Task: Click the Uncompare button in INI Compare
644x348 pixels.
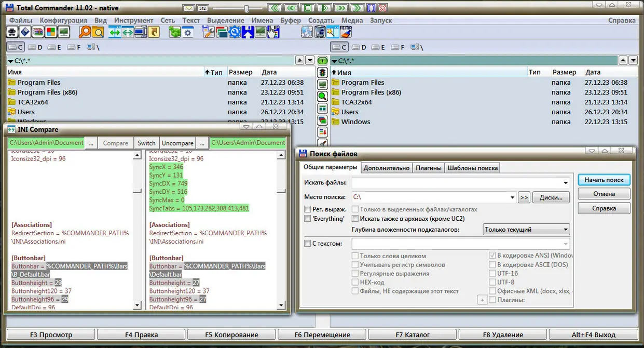Action: [x=177, y=143]
